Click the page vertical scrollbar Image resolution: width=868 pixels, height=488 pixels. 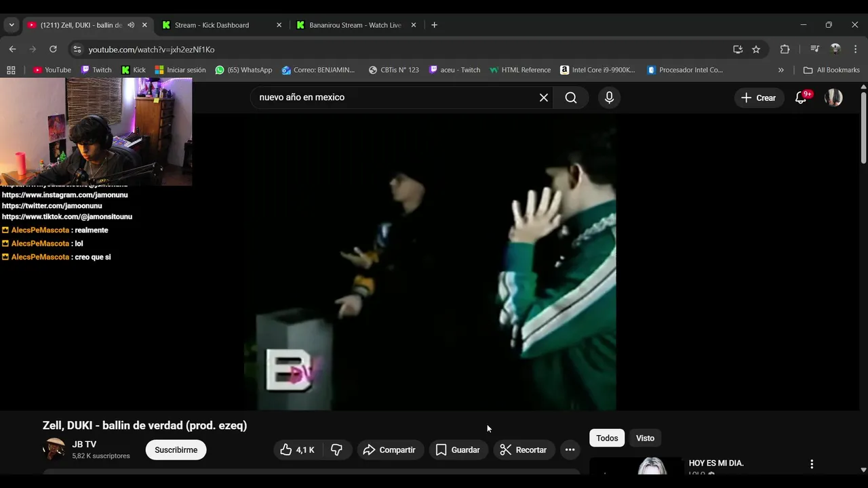point(863,127)
